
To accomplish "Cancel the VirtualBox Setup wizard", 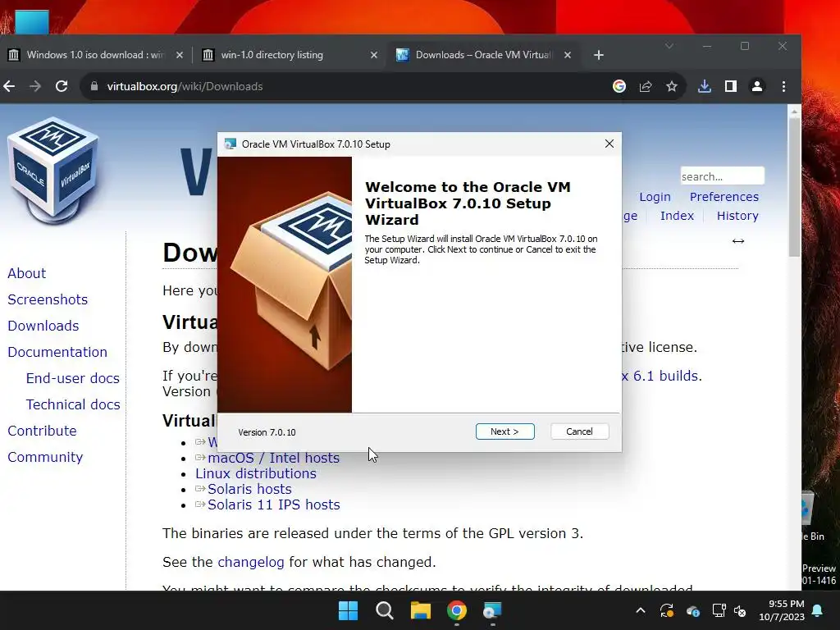I will point(579,431).
